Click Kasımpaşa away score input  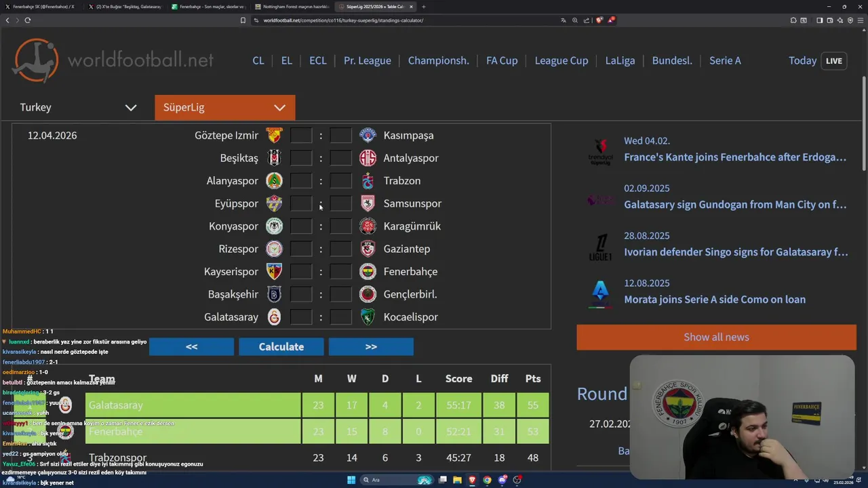coord(340,136)
